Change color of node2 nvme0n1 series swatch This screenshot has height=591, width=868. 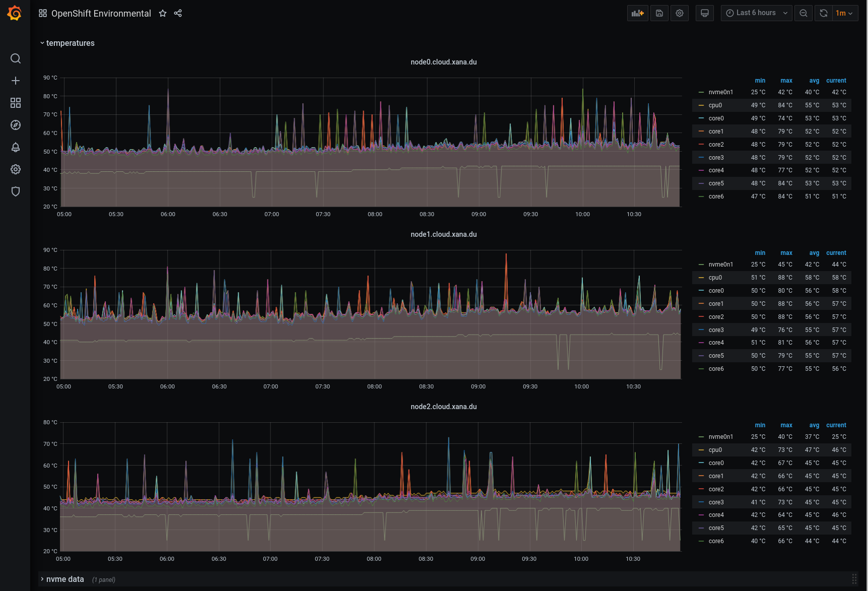pyautogui.click(x=701, y=437)
